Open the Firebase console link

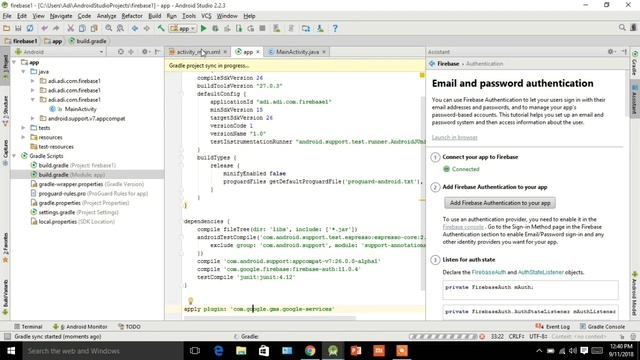point(463,227)
